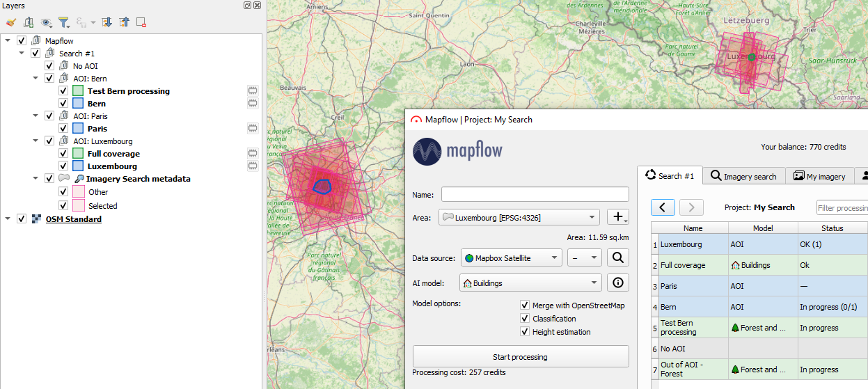Image resolution: width=868 pixels, height=389 pixels.
Task: Open the Data source Mapbox Satellite dropdown
Action: (x=511, y=258)
